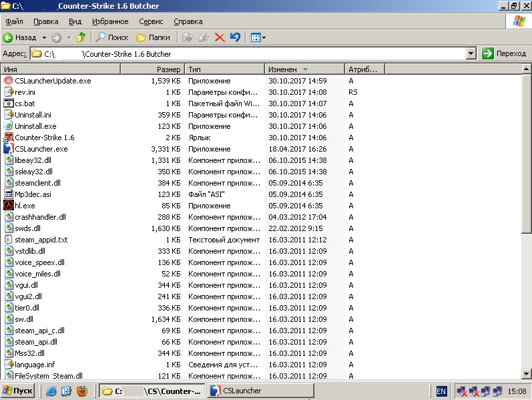The width and height of the screenshot is (532, 400).
Task: Select the voice_miles.dll file name
Action: (x=37, y=274)
